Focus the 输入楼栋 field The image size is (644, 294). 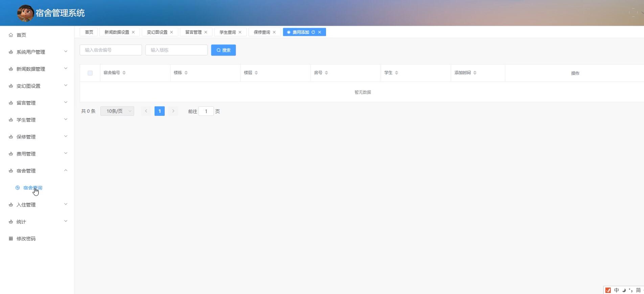point(177,50)
